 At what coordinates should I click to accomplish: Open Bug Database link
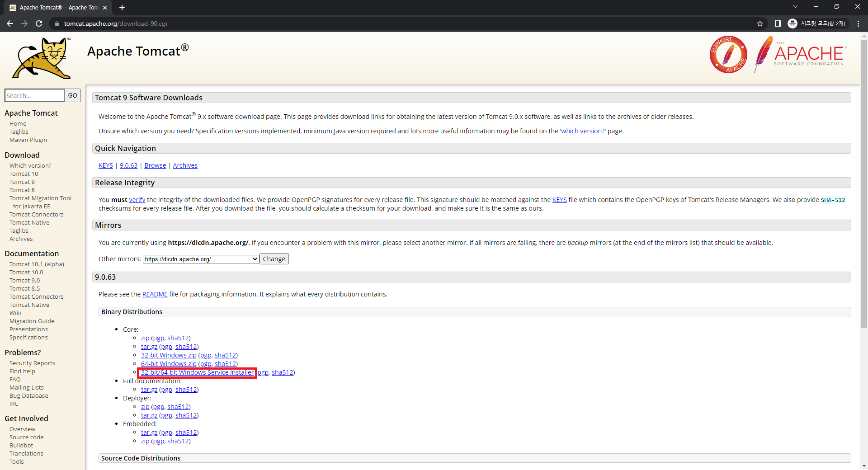click(28, 396)
